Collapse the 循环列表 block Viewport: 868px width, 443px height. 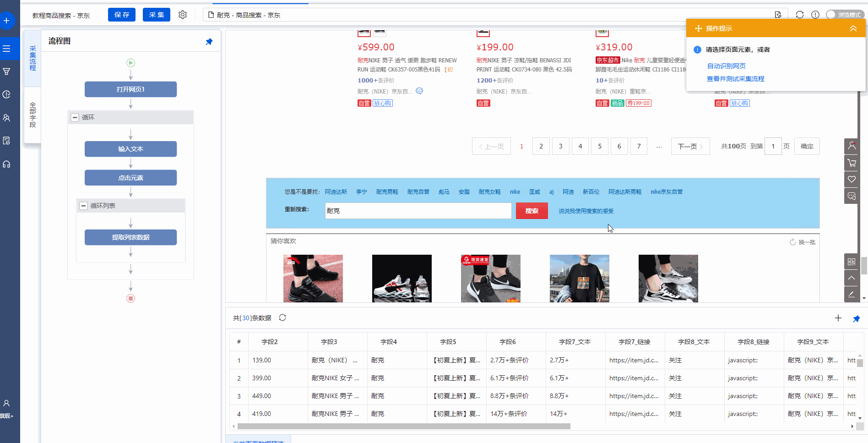click(x=83, y=206)
